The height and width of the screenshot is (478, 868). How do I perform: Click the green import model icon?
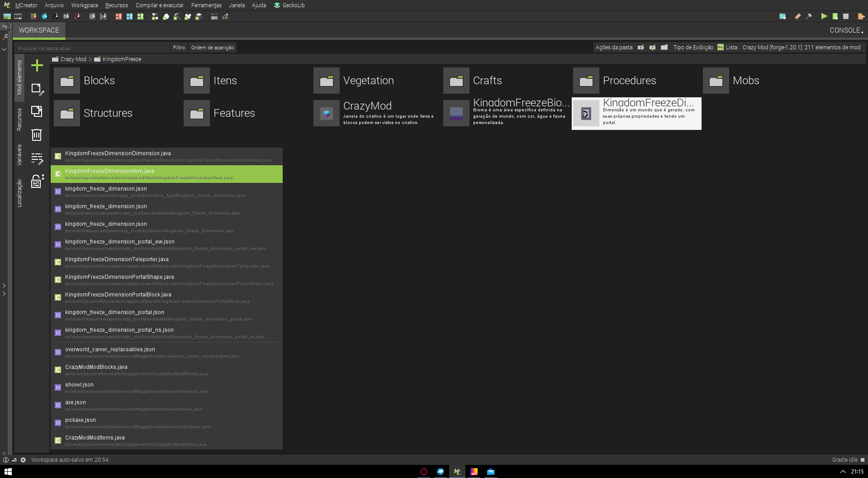[x=140, y=16]
